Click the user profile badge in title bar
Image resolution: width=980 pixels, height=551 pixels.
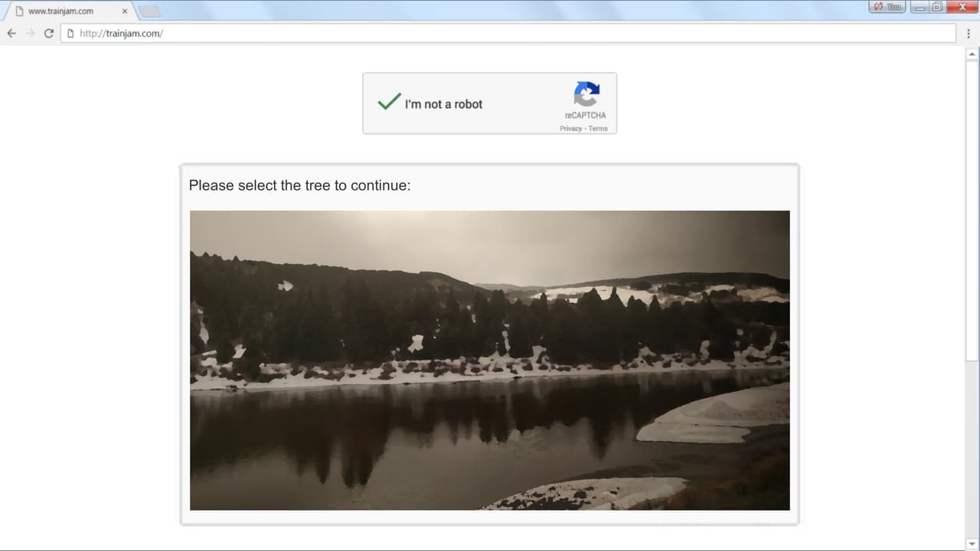pyautogui.click(x=887, y=6)
